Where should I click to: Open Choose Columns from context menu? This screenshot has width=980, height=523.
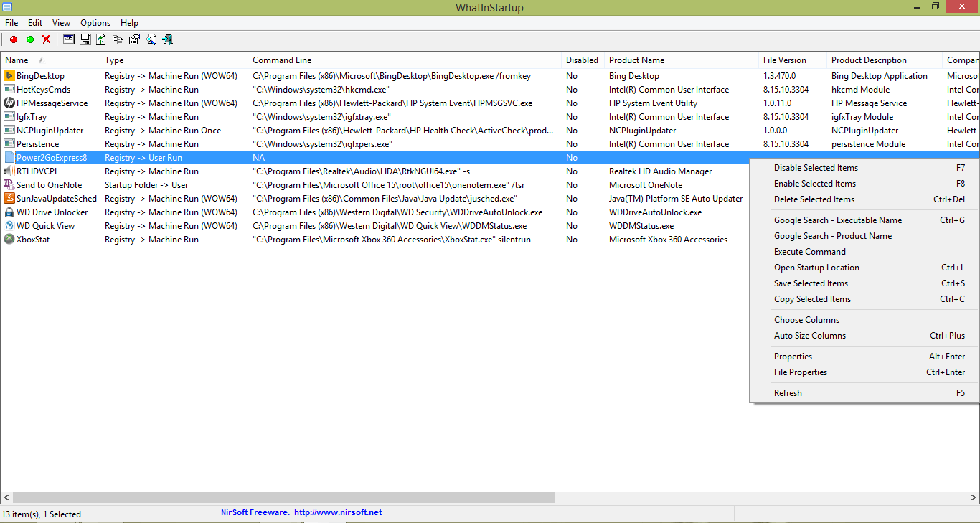tap(863, 320)
